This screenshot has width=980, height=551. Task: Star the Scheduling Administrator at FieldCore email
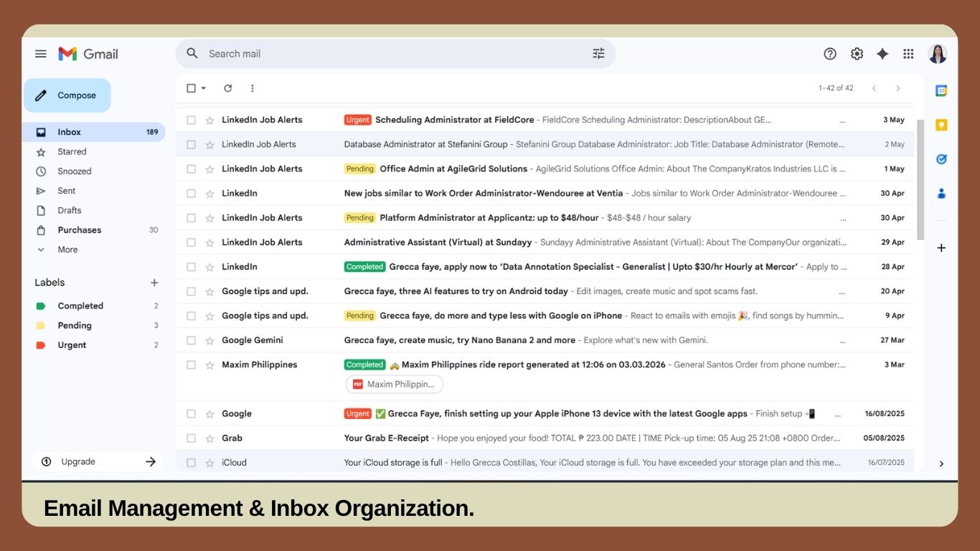pyautogui.click(x=209, y=121)
